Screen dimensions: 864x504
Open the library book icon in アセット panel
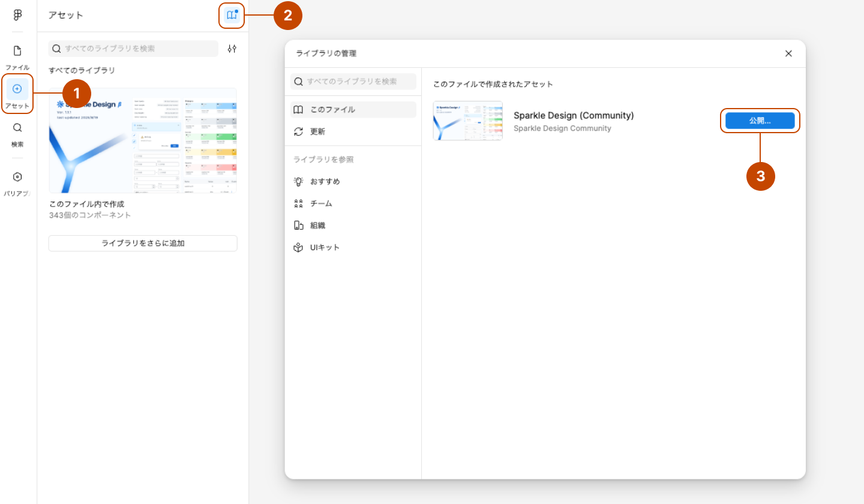tap(232, 15)
